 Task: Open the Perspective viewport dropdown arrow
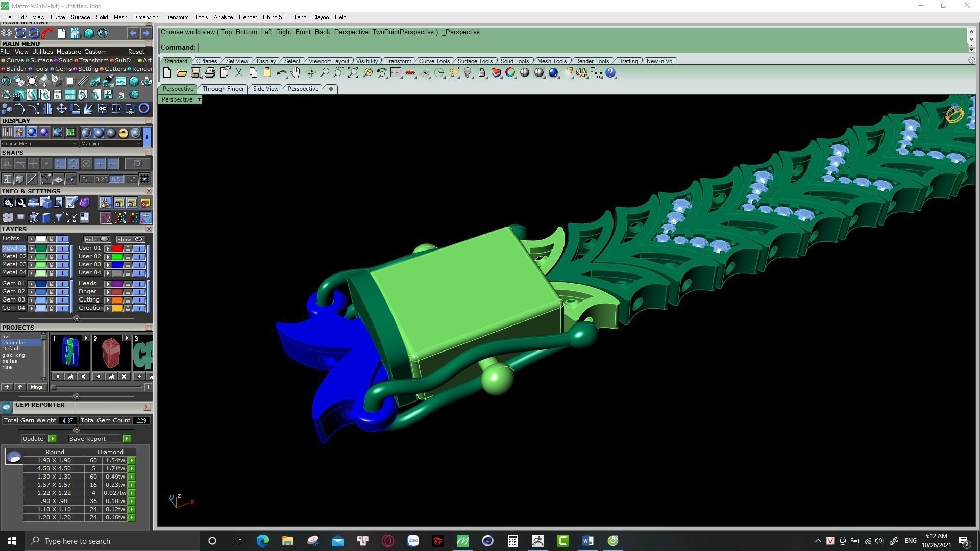199,99
